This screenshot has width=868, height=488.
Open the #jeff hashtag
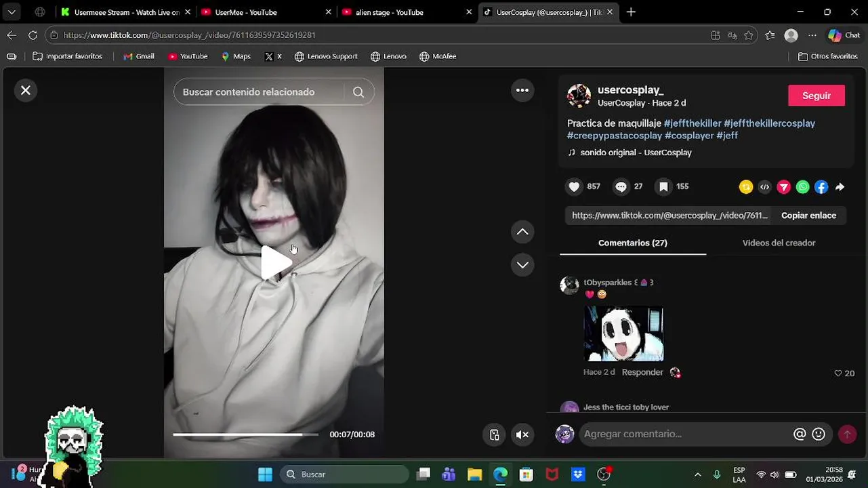(727, 136)
